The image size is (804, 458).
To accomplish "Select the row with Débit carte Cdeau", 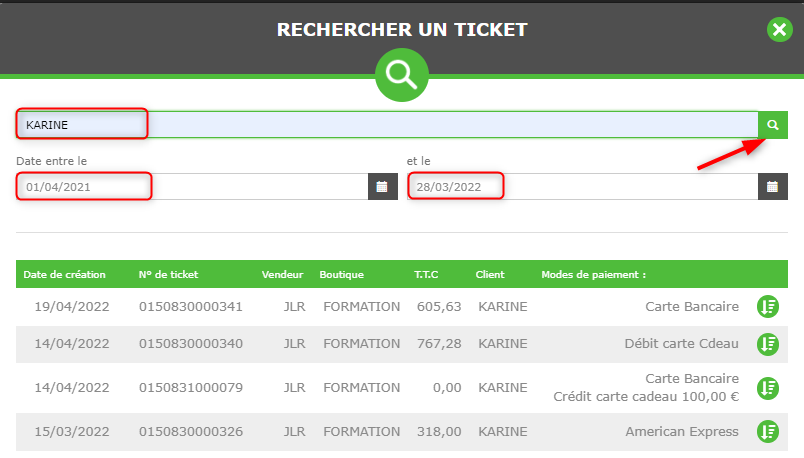I will point(402,344).
